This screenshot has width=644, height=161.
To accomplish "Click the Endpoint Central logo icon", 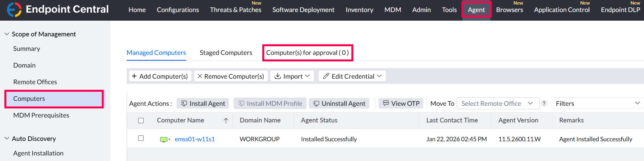I will (x=14, y=10).
